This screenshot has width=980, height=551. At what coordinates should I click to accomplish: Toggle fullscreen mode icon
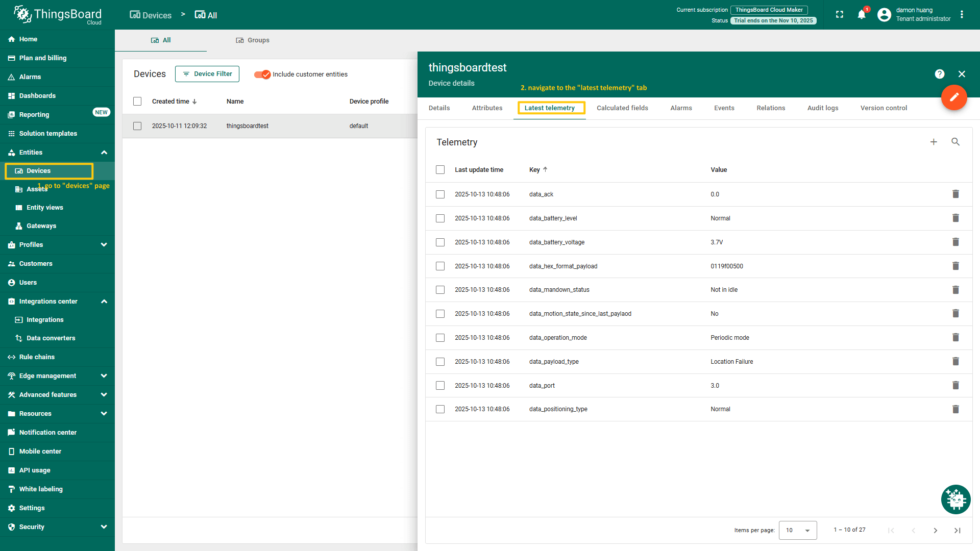pos(840,14)
